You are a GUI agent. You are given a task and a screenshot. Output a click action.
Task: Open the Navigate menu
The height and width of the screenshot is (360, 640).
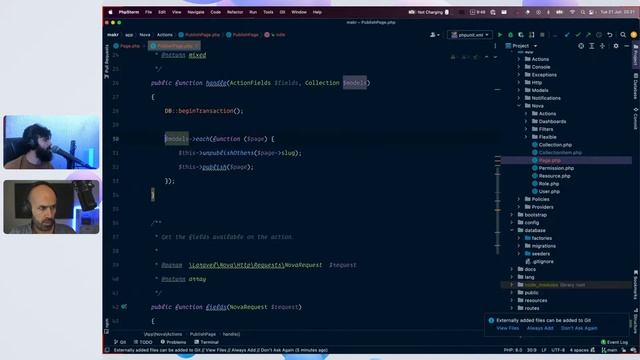[x=196, y=12]
